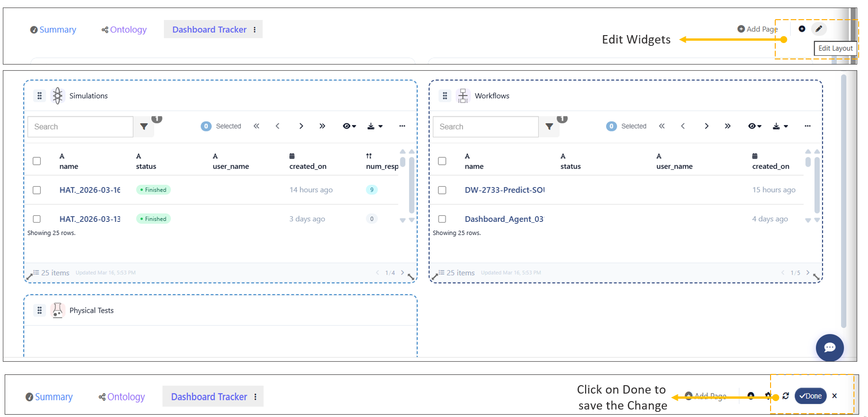Open the Ontology tab at top
The width and height of the screenshot is (868, 417).
tap(124, 29)
